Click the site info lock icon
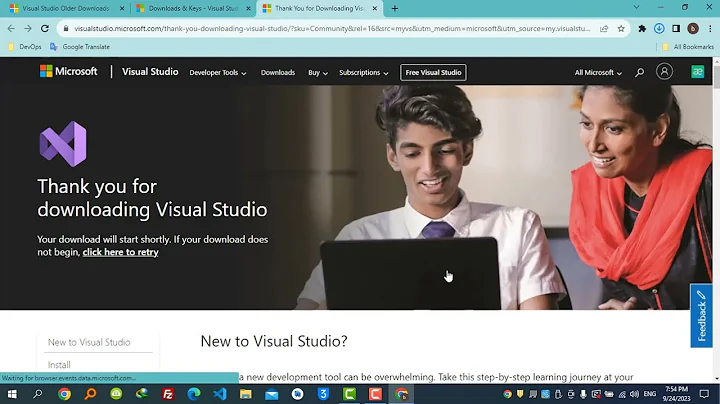This screenshot has height=404, width=720. pos(66,28)
